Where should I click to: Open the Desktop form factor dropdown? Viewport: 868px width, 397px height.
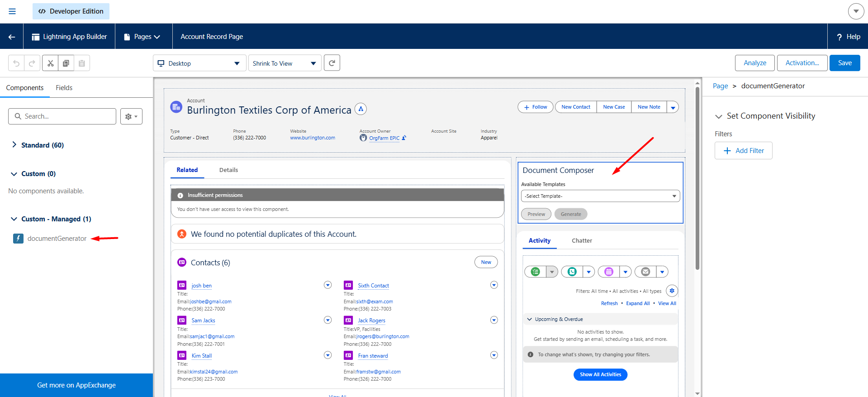[199, 63]
